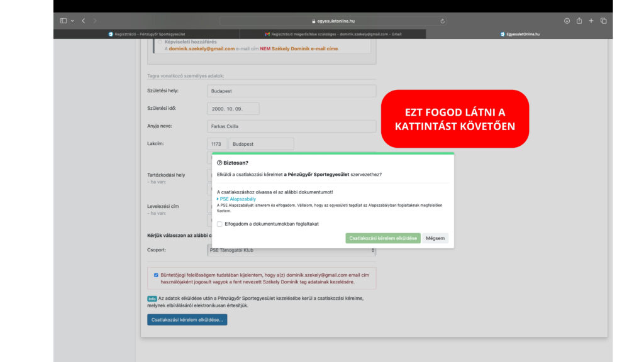Click the green Csatlakozási kérelem elküldése button

point(383,238)
